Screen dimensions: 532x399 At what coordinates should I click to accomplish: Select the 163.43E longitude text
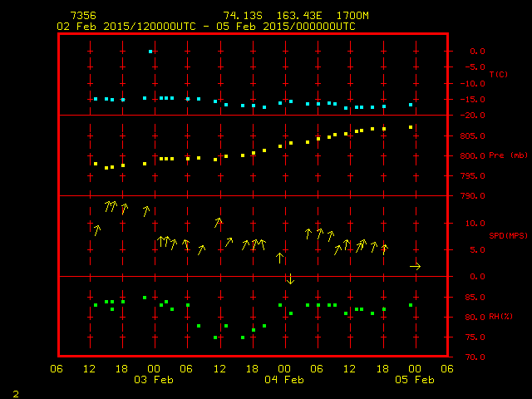[x=297, y=16]
